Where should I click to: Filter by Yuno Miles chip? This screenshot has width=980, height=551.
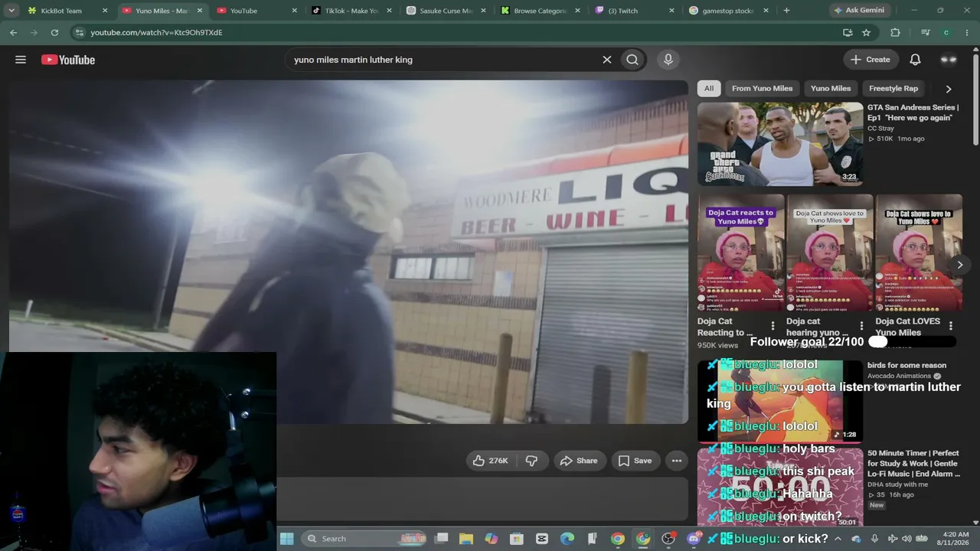click(x=831, y=89)
